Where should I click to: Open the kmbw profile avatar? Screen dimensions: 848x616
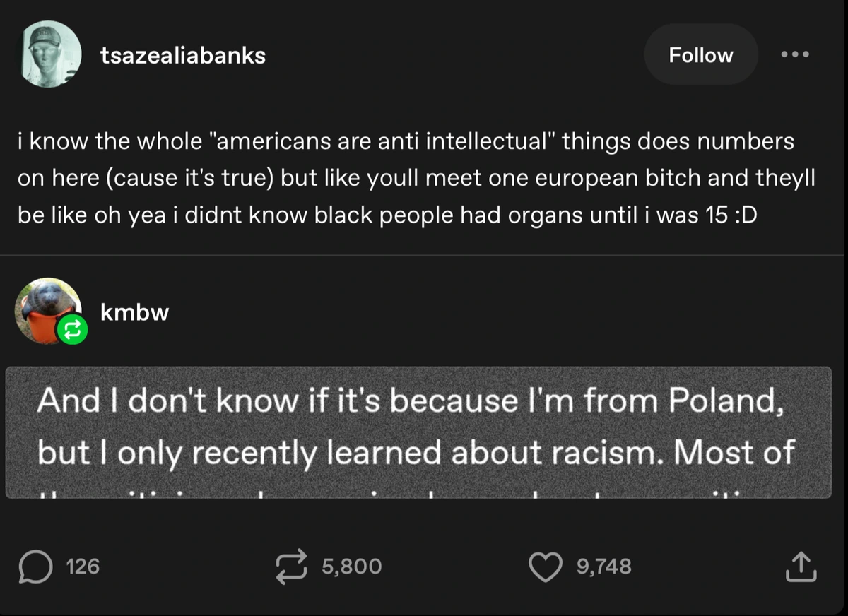pos(47,309)
